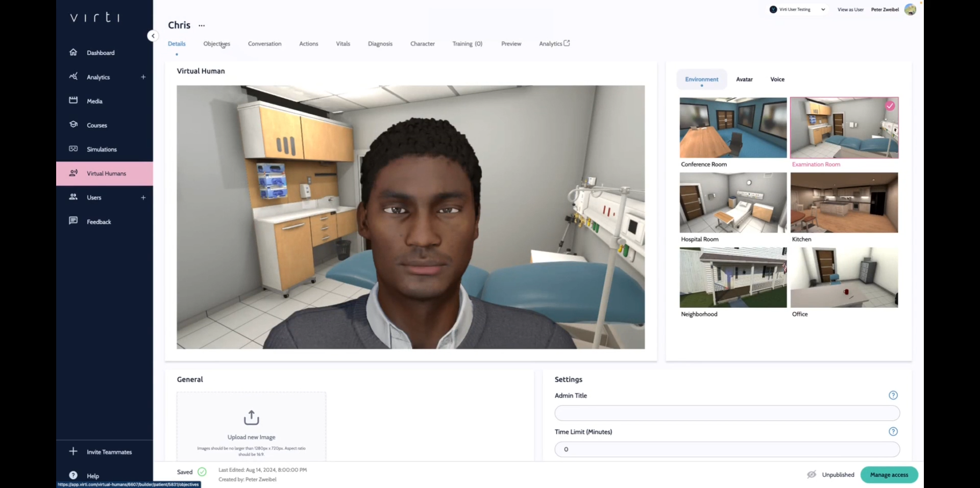The image size is (980, 488).
Task: Open the Character tab
Action: tap(423, 44)
